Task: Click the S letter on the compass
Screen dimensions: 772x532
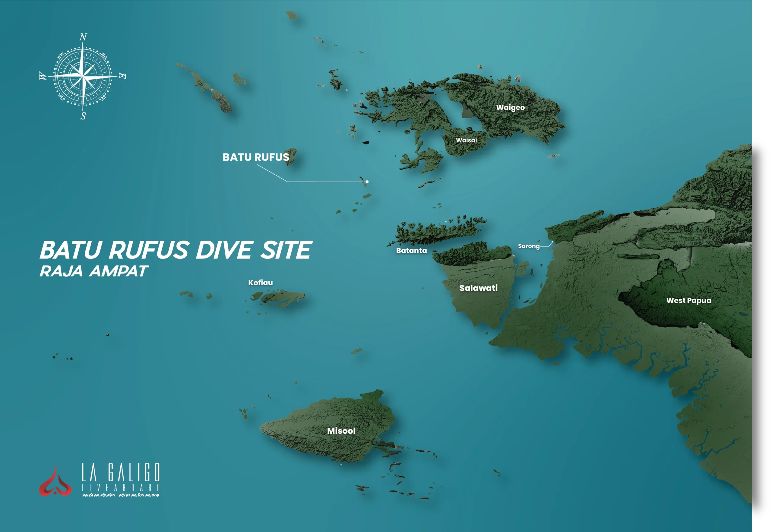Action: (x=83, y=116)
